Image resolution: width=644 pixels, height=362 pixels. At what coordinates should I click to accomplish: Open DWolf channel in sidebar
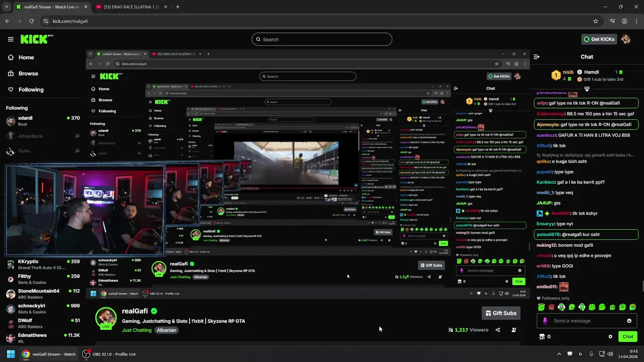click(43, 323)
